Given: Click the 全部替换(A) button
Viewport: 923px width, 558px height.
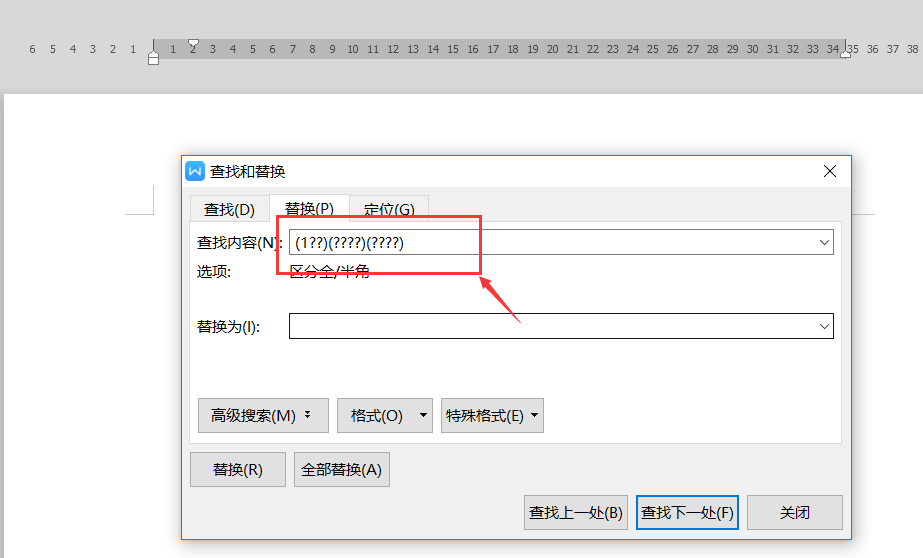Looking at the screenshot, I should coord(341,470).
